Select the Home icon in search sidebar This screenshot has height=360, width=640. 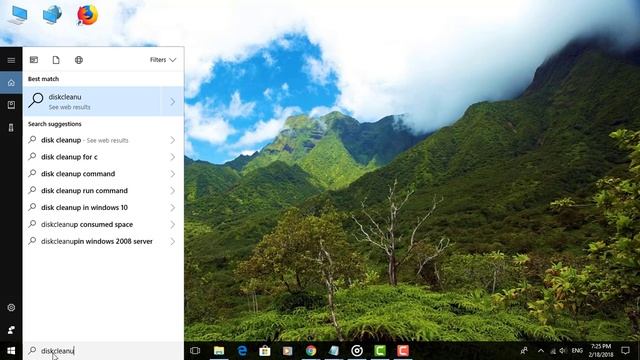pyautogui.click(x=11, y=83)
